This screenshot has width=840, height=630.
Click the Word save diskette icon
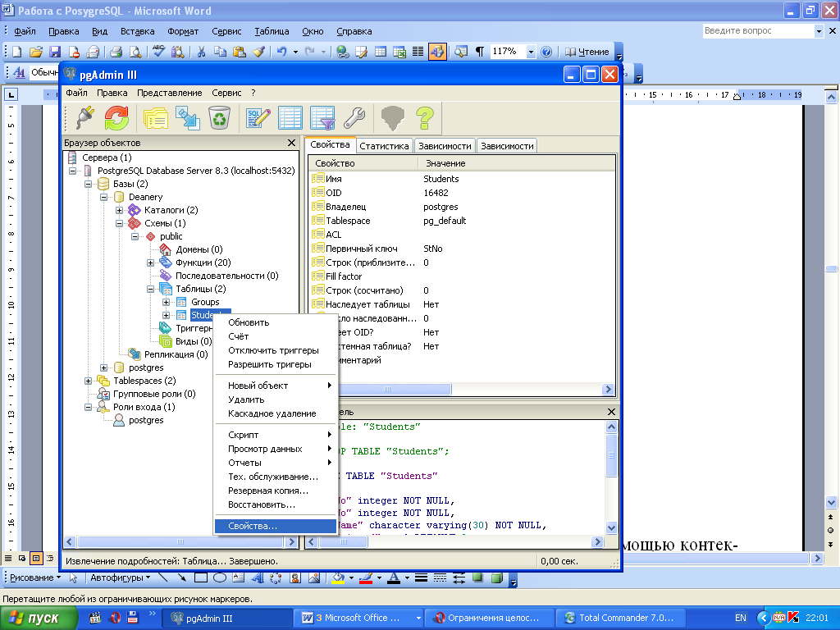55,52
